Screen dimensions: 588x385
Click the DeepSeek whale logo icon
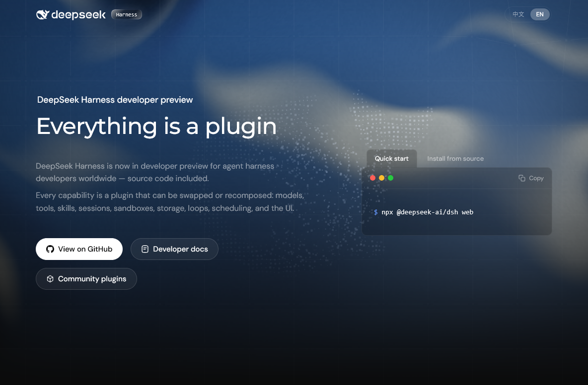coord(43,14)
